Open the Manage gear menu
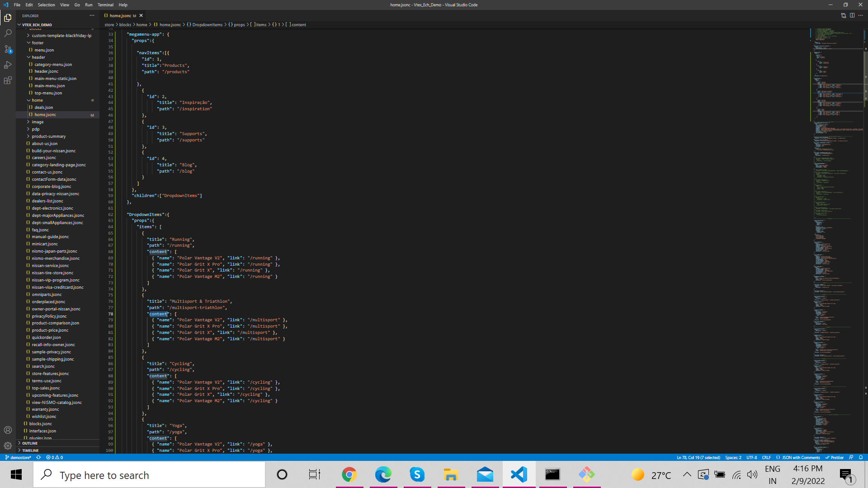Image resolution: width=868 pixels, height=488 pixels. (x=8, y=446)
